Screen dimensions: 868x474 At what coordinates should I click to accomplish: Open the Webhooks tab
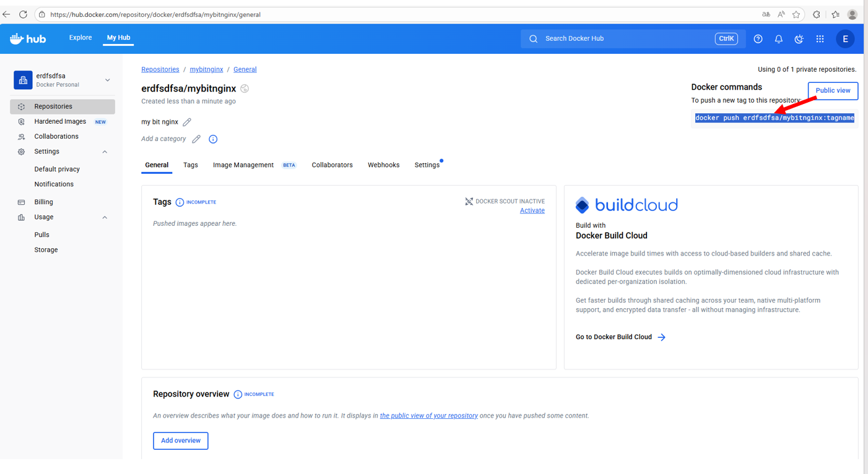pos(384,165)
